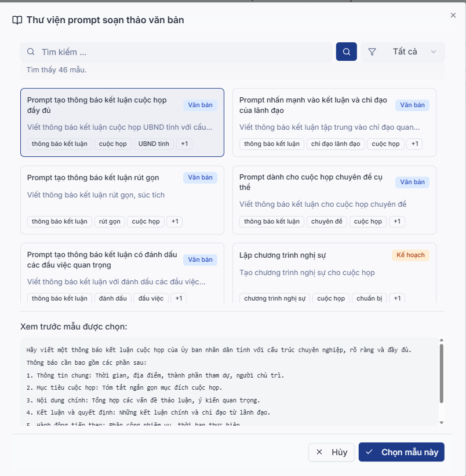Click the preview panel scrollbar thumb

click(x=441, y=374)
